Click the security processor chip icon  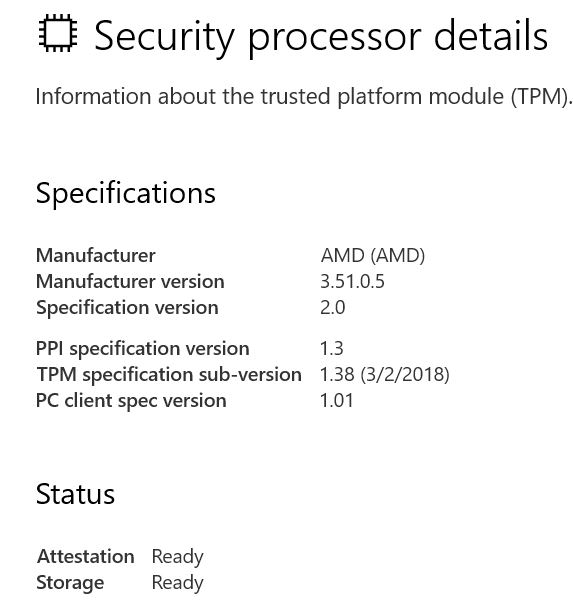coord(58,33)
